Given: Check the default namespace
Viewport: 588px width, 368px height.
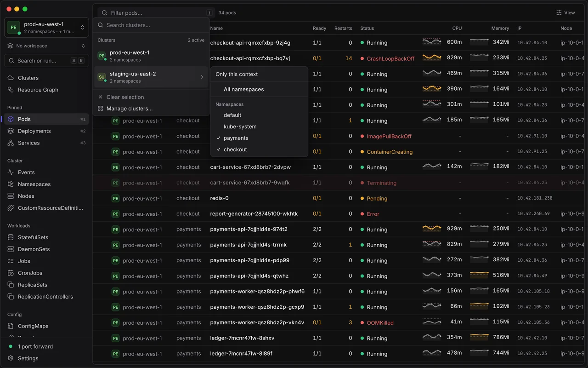Looking at the screenshot, I should point(259,115).
